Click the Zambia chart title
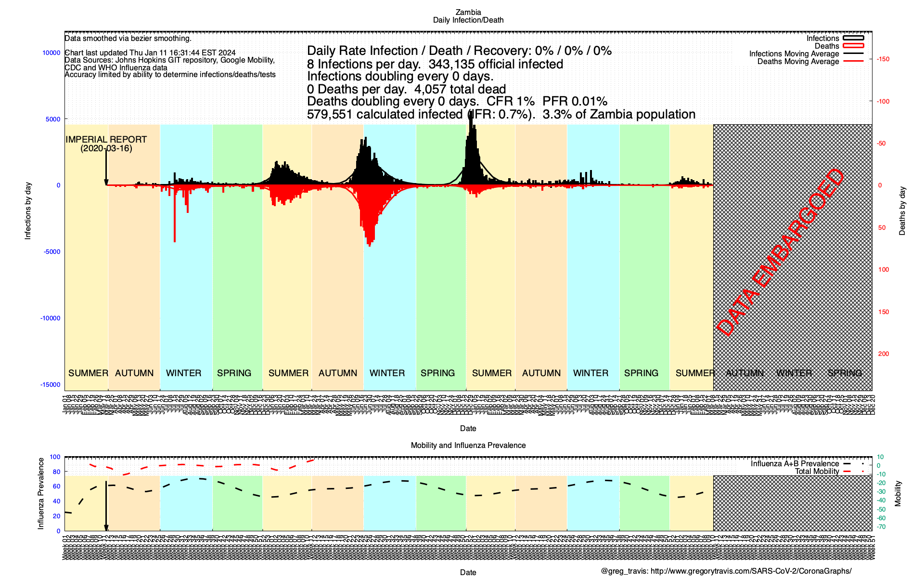Screen dimensions: 924x578 468,13
